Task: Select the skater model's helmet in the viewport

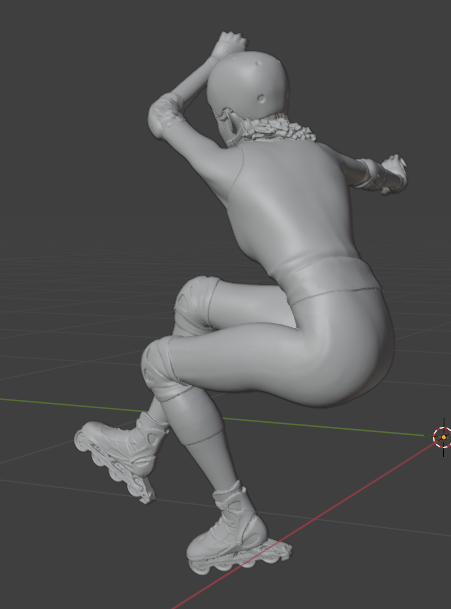Action: click(248, 85)
